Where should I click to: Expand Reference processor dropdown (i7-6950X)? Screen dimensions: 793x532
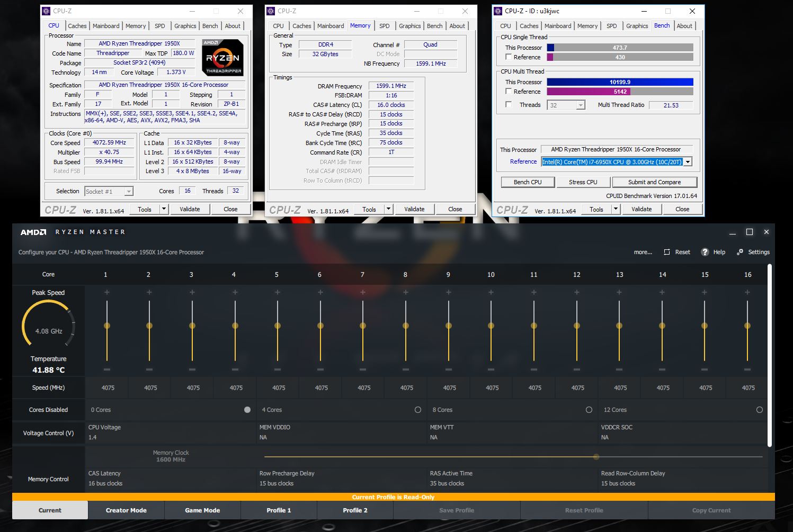tap(688, 162)
